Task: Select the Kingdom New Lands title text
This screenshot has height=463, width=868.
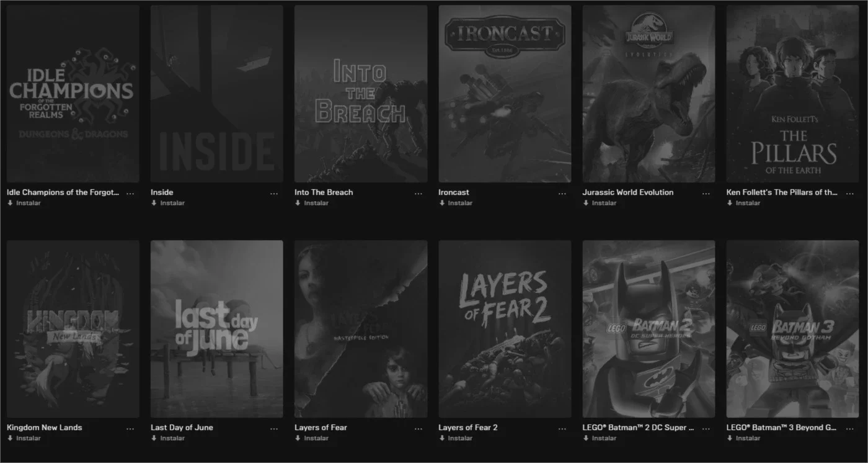Action: coord(44,428)
